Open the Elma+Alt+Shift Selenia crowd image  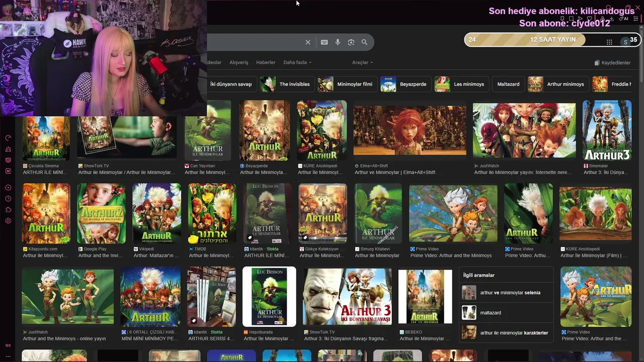point(410,130)
